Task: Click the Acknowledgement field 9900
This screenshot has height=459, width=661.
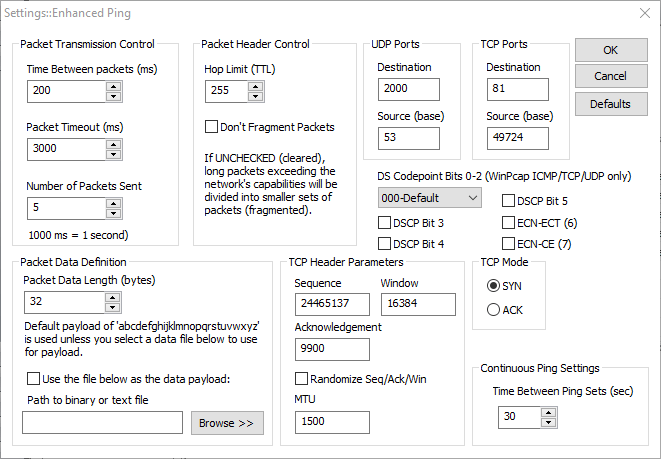Action: point(332,349)
